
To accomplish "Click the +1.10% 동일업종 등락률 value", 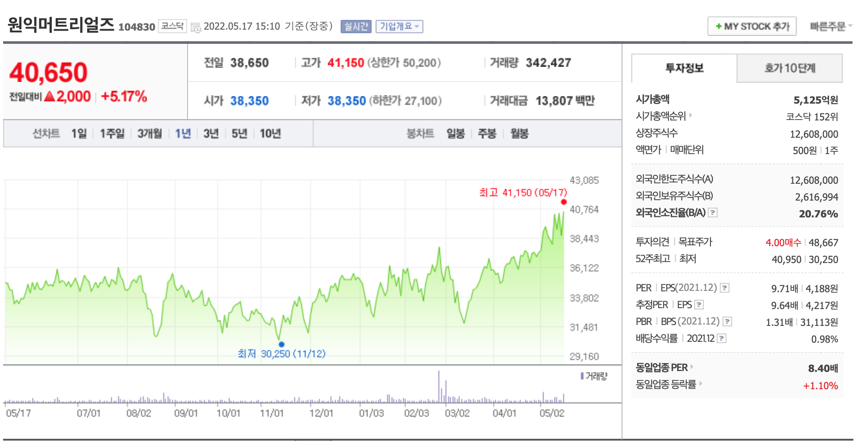I will point(820,386).
